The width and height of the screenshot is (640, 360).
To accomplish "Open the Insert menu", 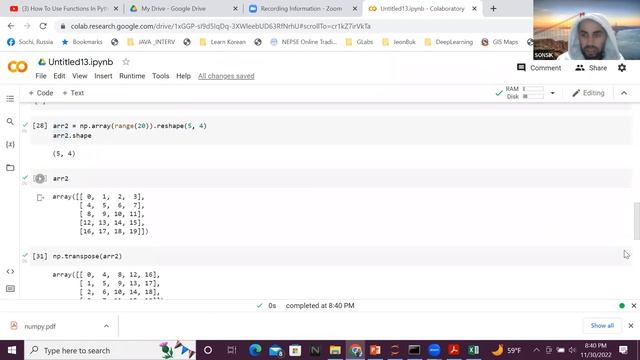I will coord(103,76).
